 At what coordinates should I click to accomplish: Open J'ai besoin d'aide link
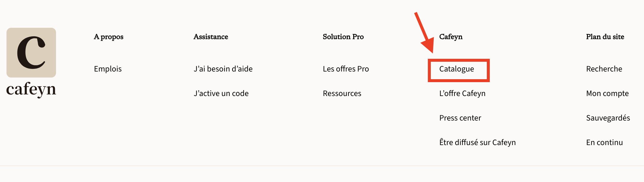[223, 69]
